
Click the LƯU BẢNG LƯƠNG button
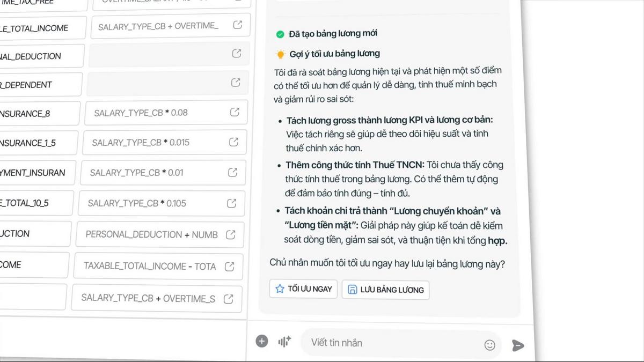coord(385,290)
